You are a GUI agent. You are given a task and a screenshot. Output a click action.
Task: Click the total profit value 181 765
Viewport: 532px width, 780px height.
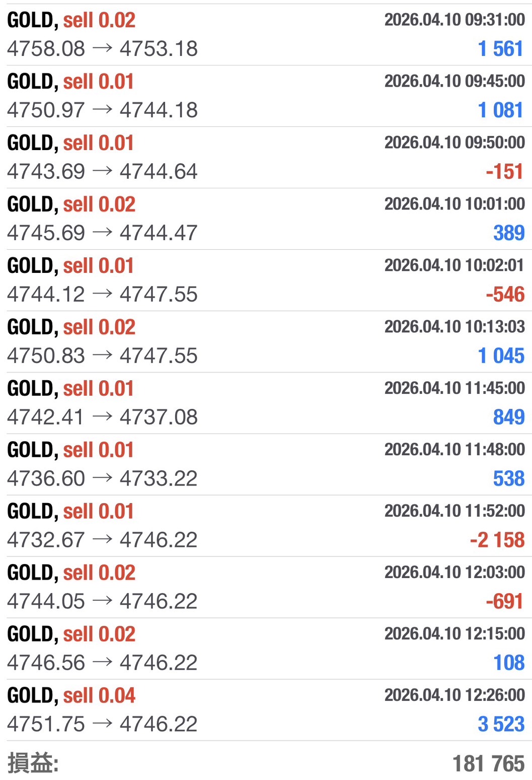(488, 763)
